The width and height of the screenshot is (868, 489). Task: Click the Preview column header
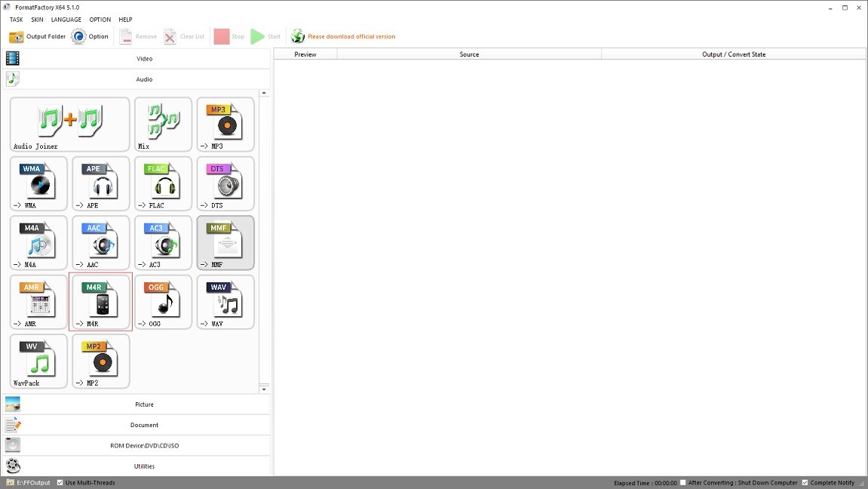(x=305, y=54)
